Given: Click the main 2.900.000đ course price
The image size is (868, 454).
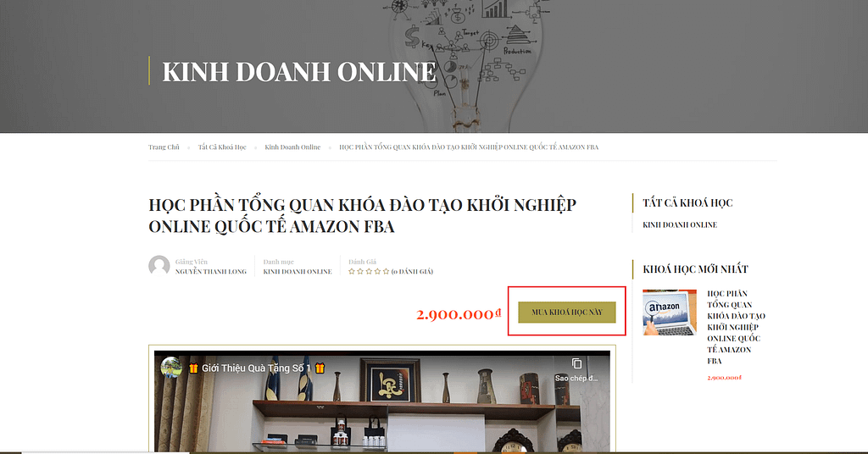Looking at the screenshot, I should (x=459, y=313).
